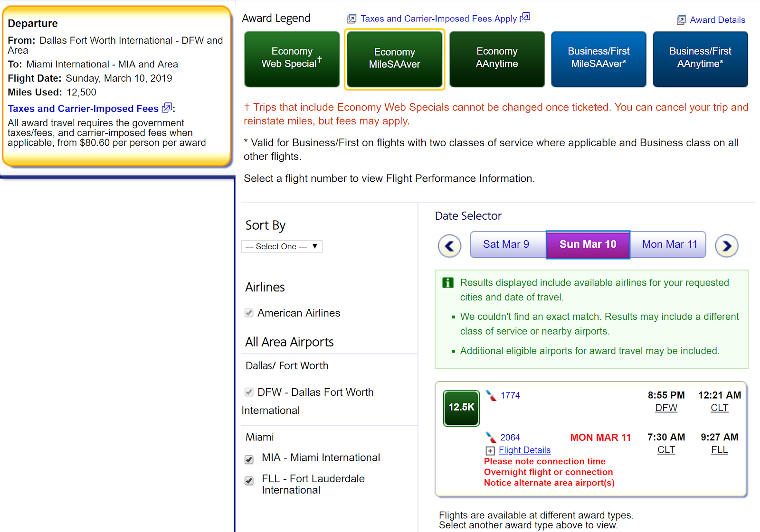Click American Airlines logo next to flight 1774

pos(491,395)
